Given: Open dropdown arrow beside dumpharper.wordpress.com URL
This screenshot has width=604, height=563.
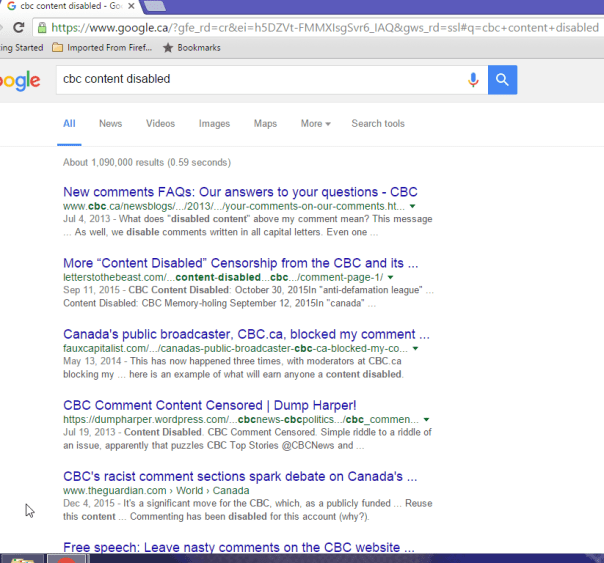Looking at the screenshot, I should pyautogui.click(x=427, y=419).
